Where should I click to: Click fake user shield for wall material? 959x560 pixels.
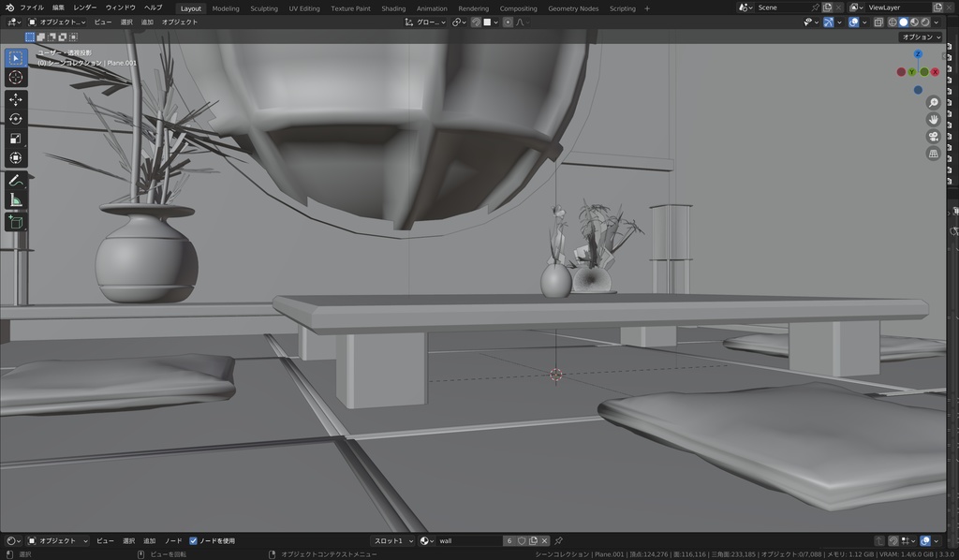[x=522, y=541]
